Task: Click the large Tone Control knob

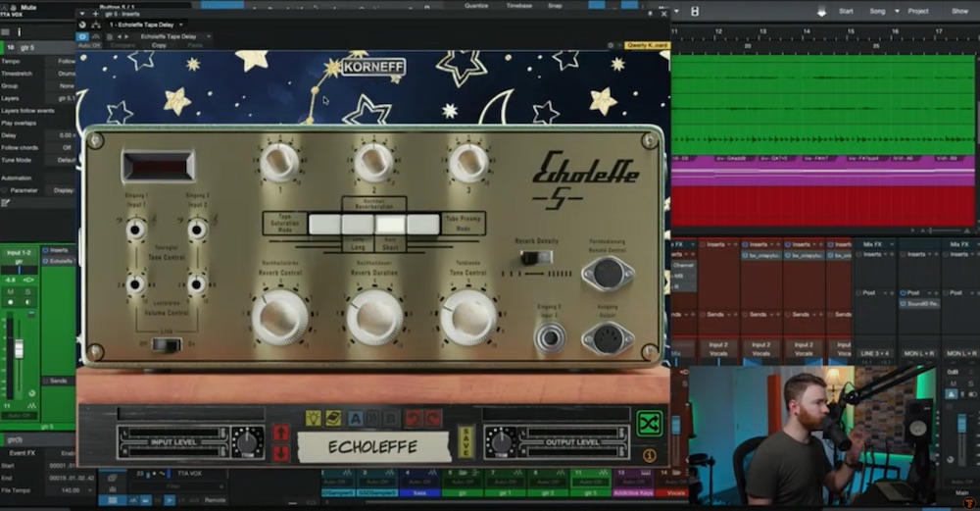Action: pos(468,317)
